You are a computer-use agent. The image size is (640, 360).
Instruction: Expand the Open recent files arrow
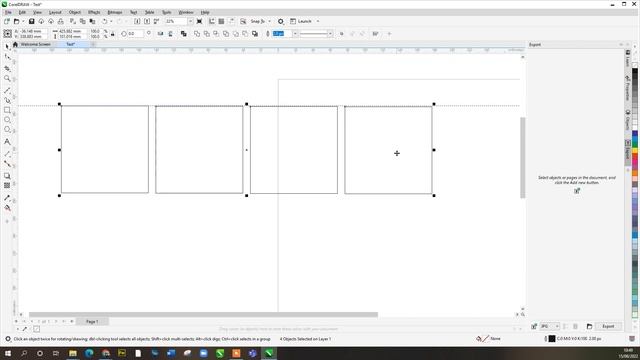coord(23,21)
